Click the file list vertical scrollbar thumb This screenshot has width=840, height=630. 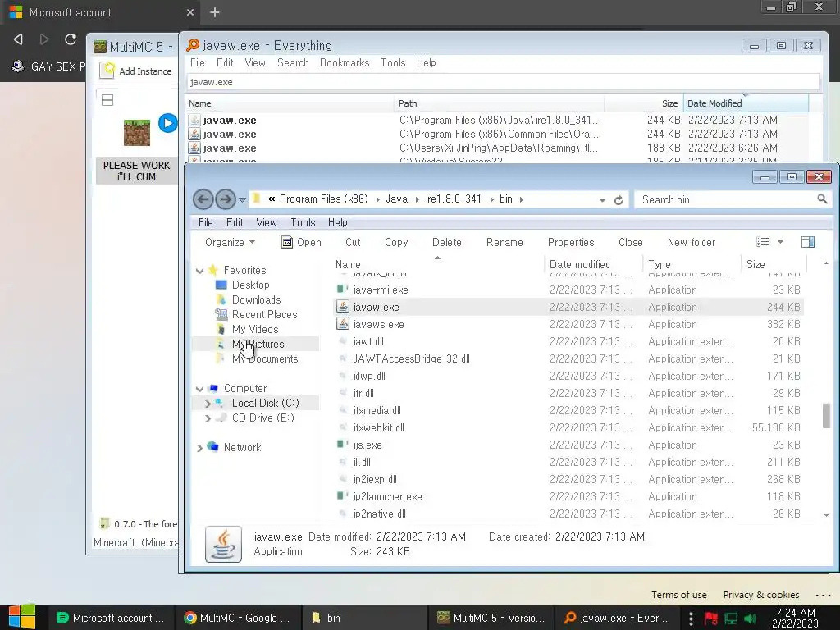[x=827, y=416]
